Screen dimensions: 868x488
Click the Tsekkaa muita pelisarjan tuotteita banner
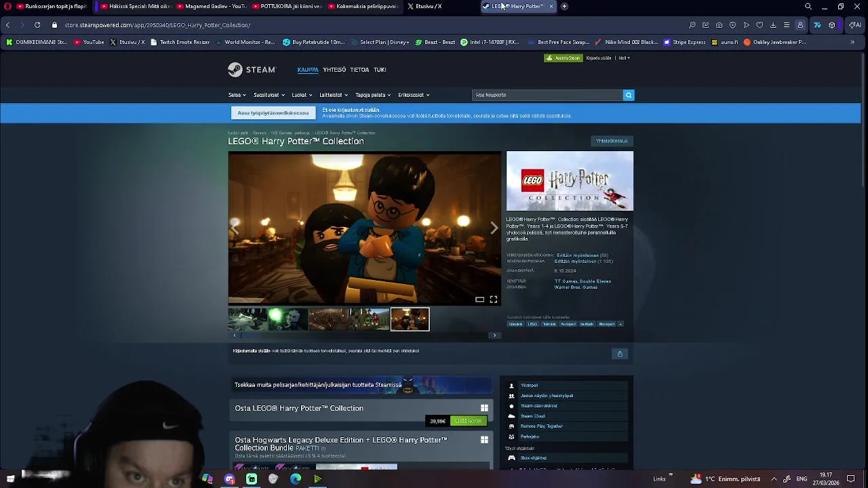[362, 385]
